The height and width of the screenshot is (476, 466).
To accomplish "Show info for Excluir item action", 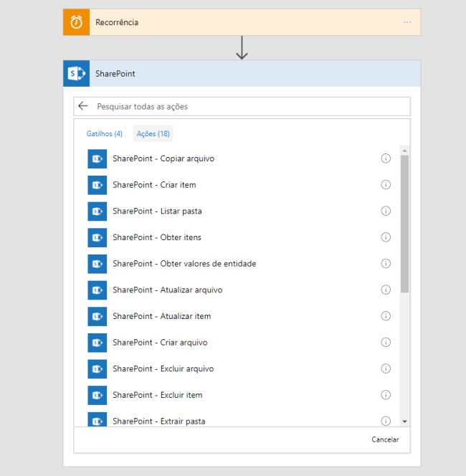I will [386, 395].
